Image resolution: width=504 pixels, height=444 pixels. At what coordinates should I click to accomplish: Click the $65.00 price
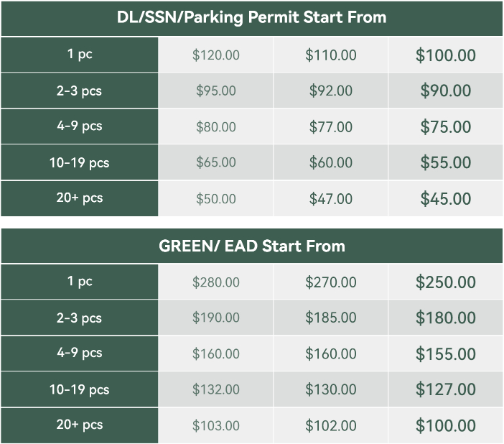pos(216,162)
